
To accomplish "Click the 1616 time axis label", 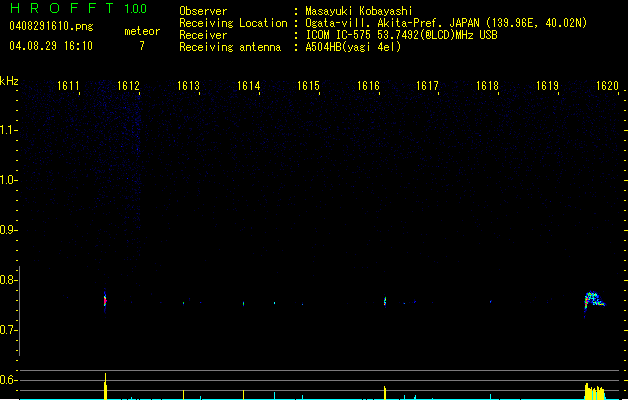I will [x=368, y=86].
